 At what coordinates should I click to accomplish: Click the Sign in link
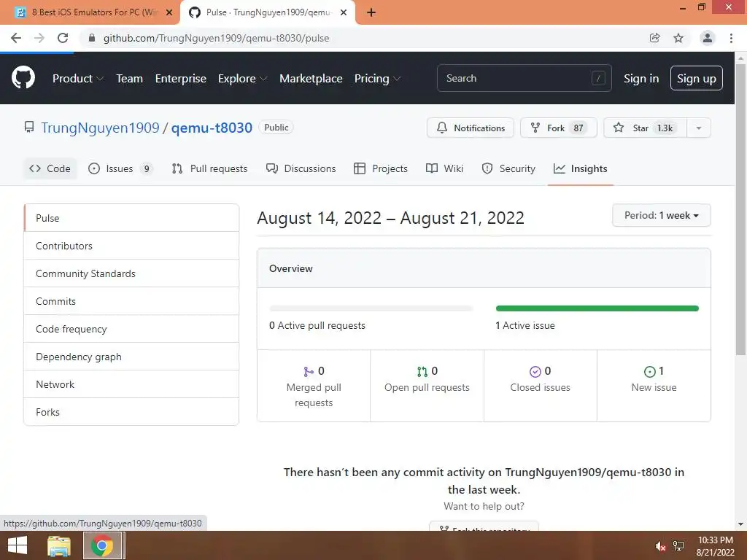click(641, 79)
